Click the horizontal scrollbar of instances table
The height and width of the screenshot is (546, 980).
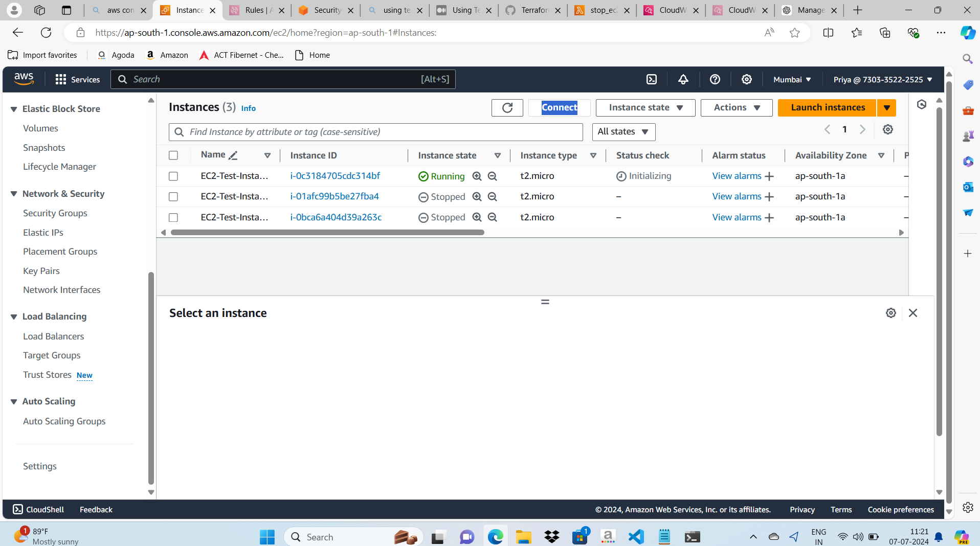[327, 233]
